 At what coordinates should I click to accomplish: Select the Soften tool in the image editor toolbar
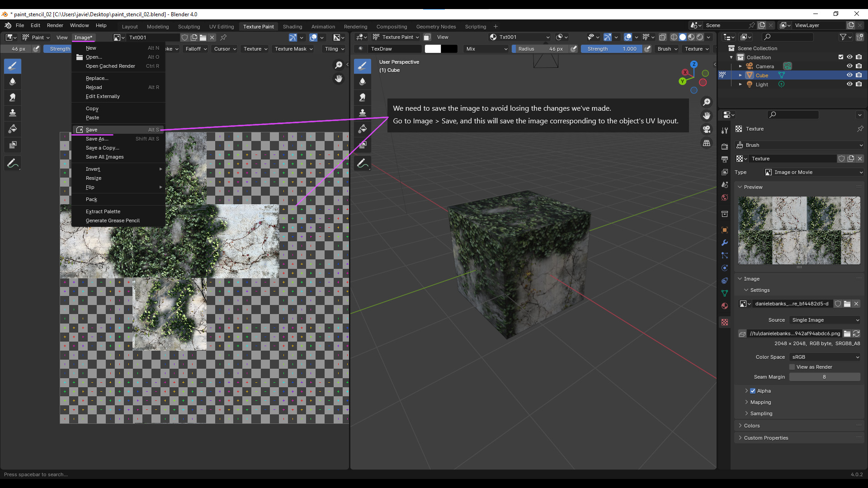(x=13, y=82)
